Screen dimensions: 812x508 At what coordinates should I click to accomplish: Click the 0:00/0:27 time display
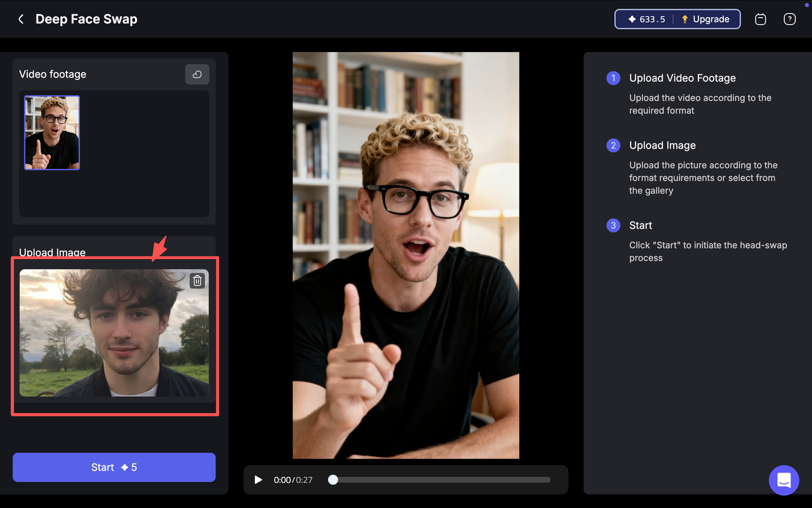tap(291, 480)
